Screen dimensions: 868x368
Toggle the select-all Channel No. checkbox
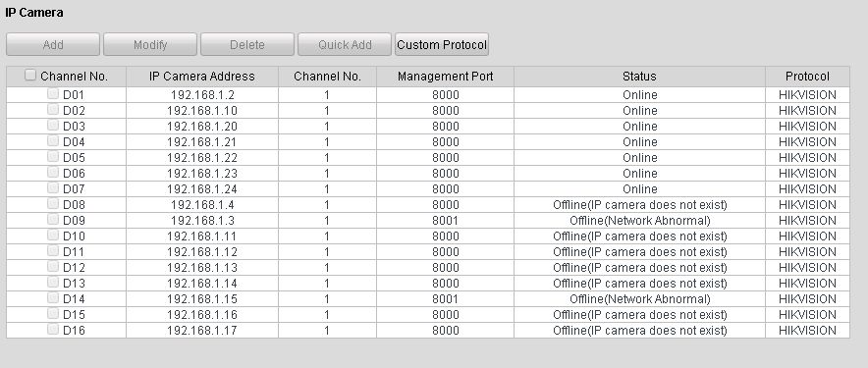tap(30, 76)
